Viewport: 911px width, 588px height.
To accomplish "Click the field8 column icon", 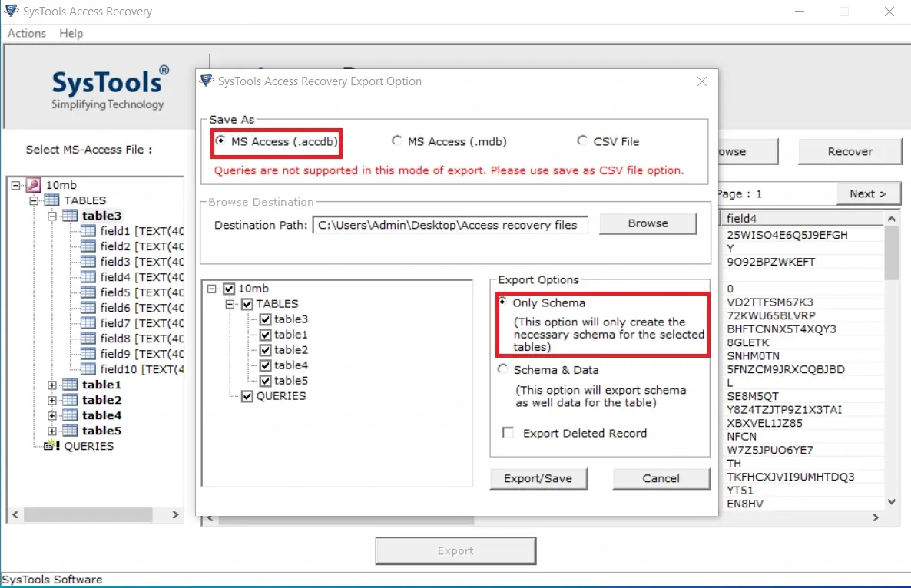I will [88, 339].
